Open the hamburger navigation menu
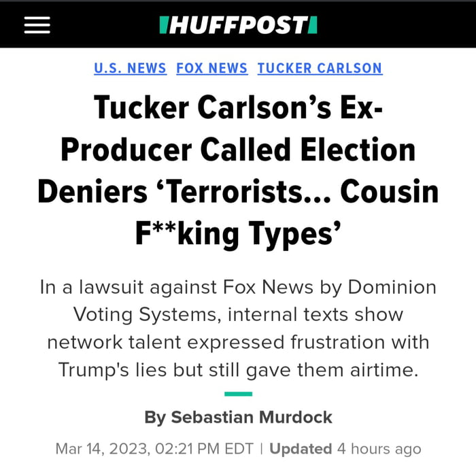 pos(37,25)
